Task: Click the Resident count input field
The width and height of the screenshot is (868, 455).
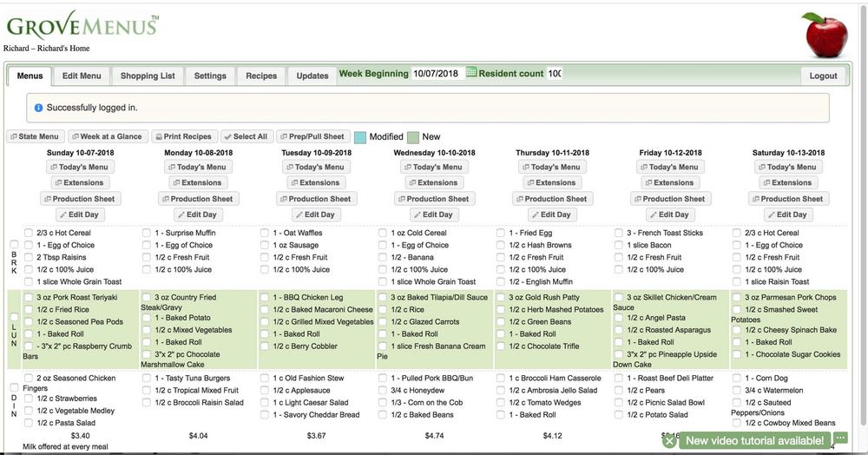Action: coord(555,74)
